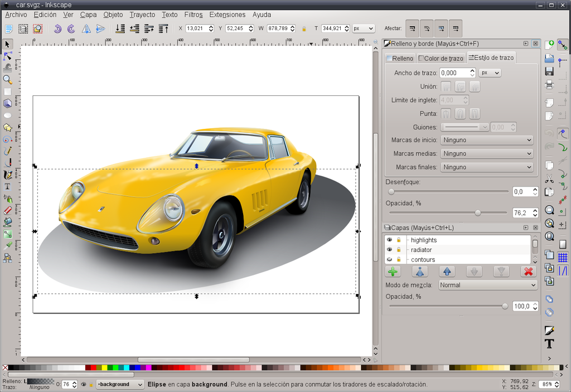Delete selected layer with the red X button
571x392 pixels.
(x=529, y=271)
